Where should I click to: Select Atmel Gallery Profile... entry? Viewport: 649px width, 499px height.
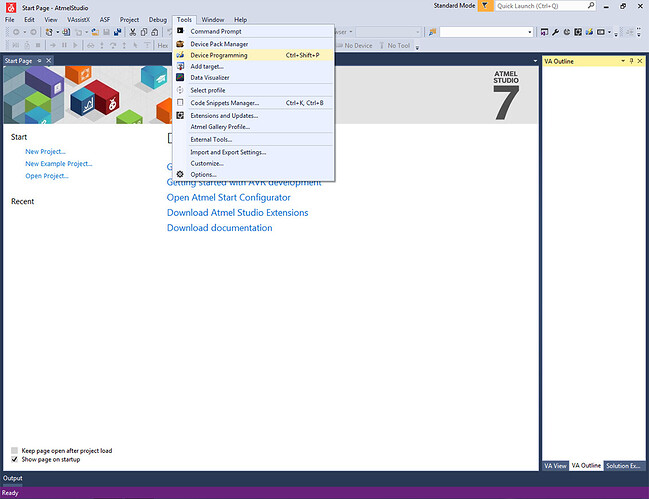point(253,127)
